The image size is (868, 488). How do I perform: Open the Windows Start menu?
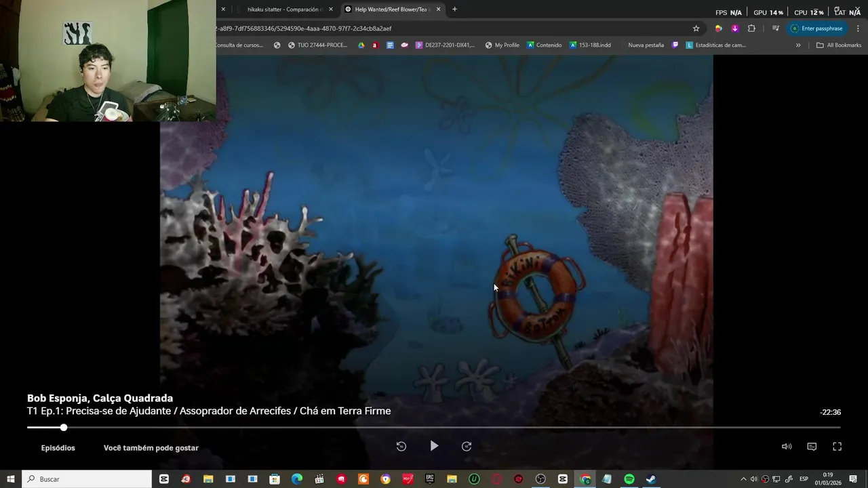pyautogui.click(x=10, y=479)
